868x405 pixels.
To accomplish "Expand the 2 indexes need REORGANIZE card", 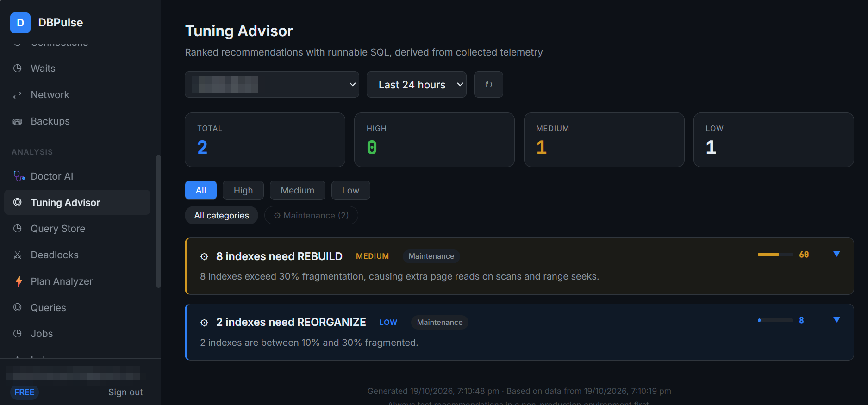I will coord(837,320).
